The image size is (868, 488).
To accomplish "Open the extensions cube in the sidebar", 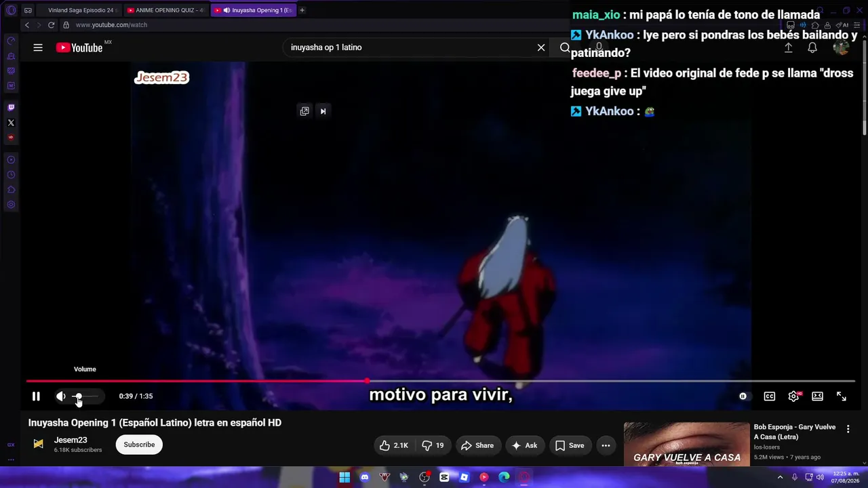I will click(11, 190).
